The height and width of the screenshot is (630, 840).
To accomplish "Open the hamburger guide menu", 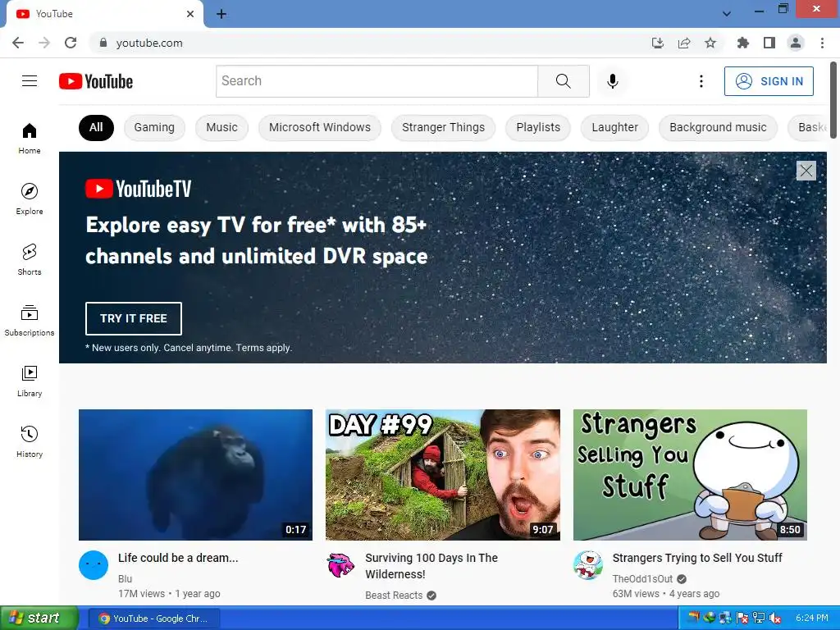I will coord(30,81).
